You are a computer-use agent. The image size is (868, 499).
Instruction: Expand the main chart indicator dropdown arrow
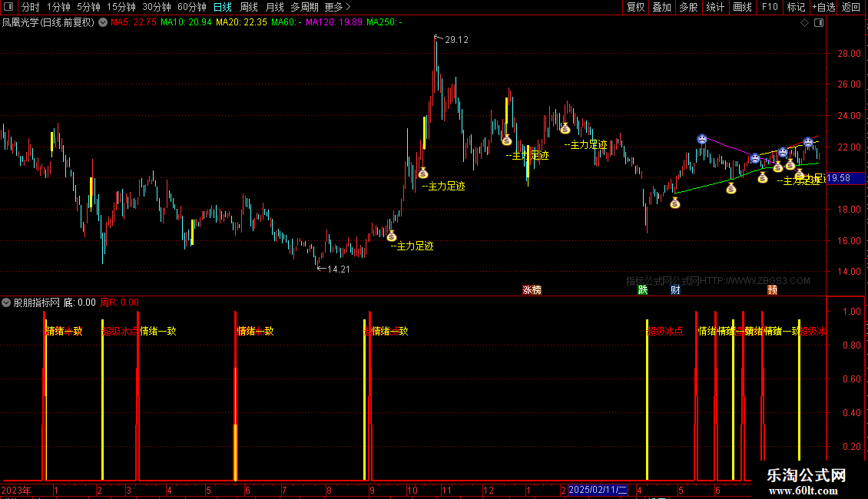[x=103, y=23]
